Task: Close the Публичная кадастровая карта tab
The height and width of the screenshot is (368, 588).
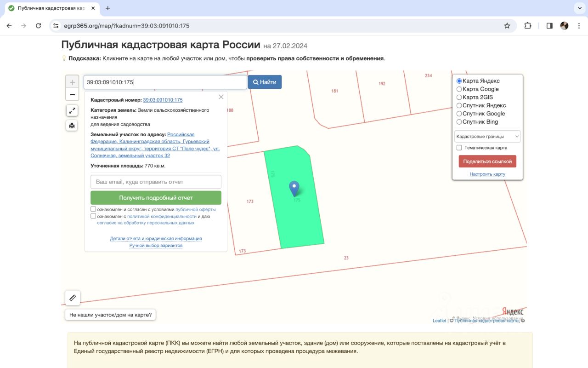Action: (94, 8)
